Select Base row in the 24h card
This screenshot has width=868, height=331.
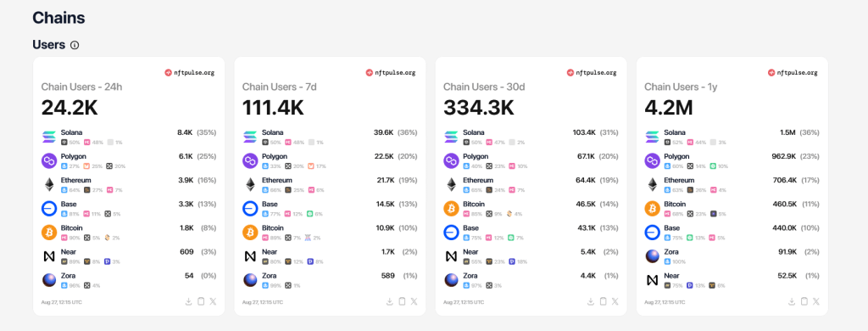pyautogui.click(x=129, y=209)
